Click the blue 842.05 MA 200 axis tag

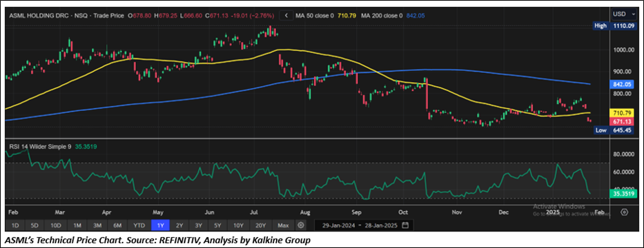[621, 84]
